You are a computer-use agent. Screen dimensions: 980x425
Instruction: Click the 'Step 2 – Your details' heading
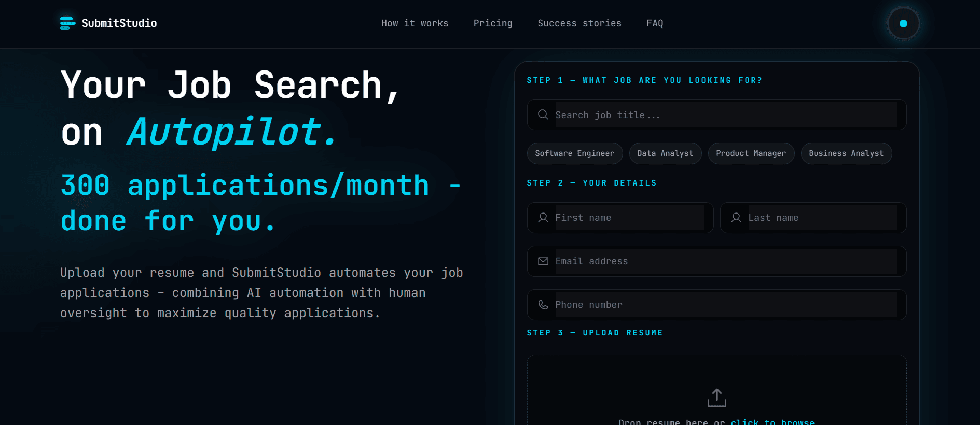coord(591,183)
